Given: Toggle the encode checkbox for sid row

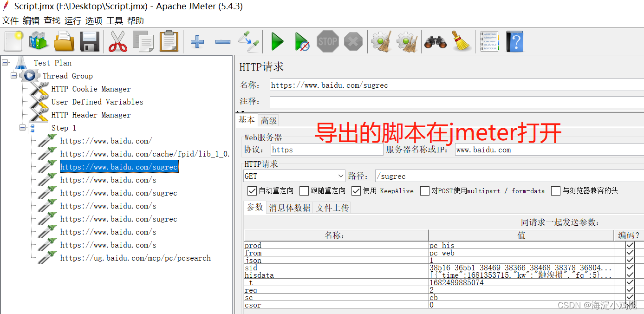Looking at the screenshot, I should [x=630, y=268].
